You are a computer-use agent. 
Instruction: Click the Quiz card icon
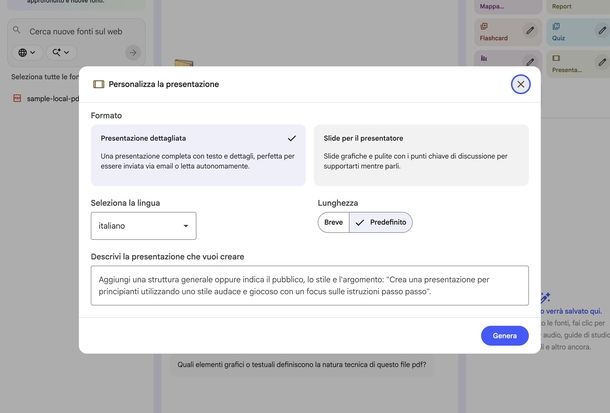point(556,27)
